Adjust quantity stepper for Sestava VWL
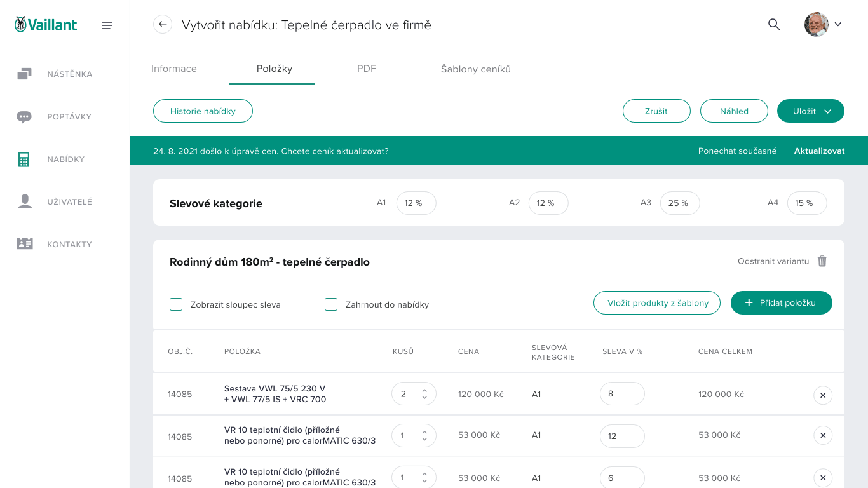 click(x=424, y=394)
